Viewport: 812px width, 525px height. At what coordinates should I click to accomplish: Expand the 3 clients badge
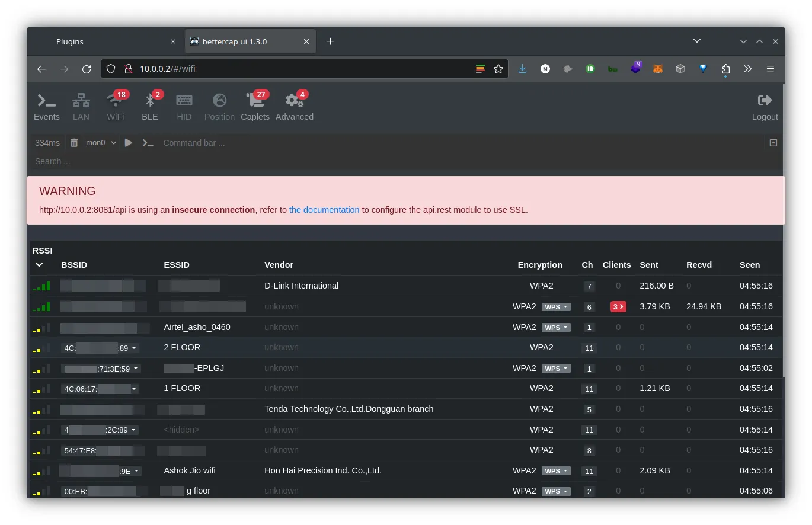tap(618, 306)
